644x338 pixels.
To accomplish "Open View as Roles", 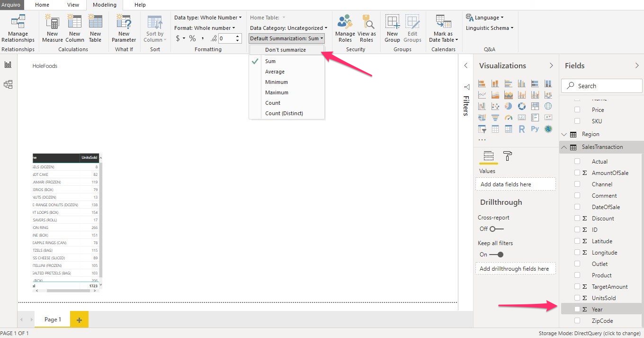I will pyautogui.click(x=367, y=28).
